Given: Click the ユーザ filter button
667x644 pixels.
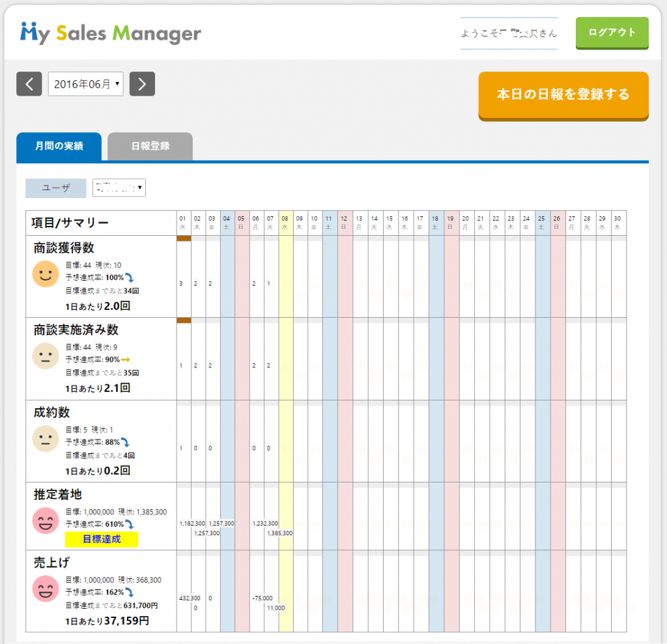Looking at the screenshot, I should pyautogui.click(x=55, y=188).
